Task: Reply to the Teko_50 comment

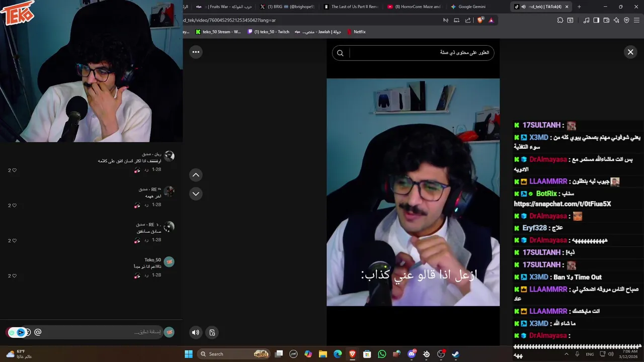Action: 146,276
